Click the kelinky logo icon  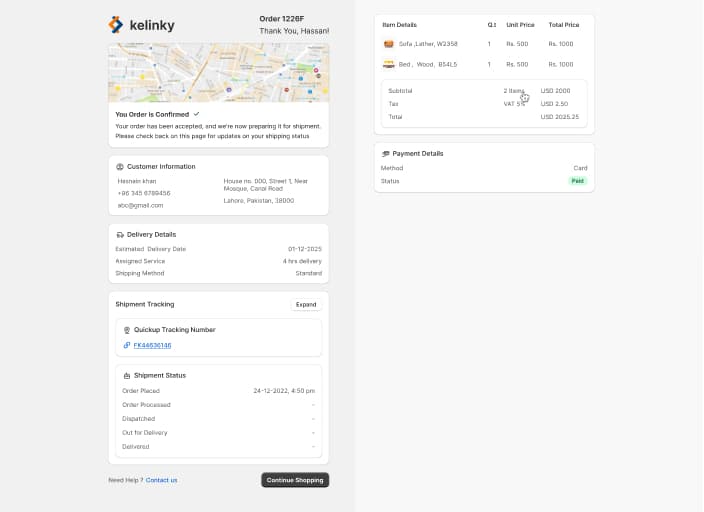(x=116, y=25)
